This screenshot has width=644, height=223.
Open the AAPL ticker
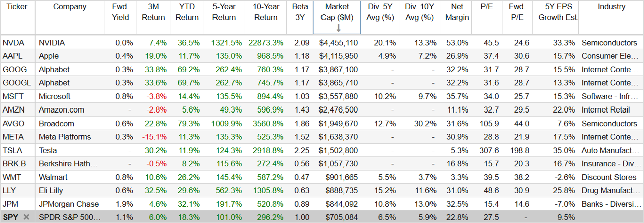pyautogui.click(x=12, y=56)
